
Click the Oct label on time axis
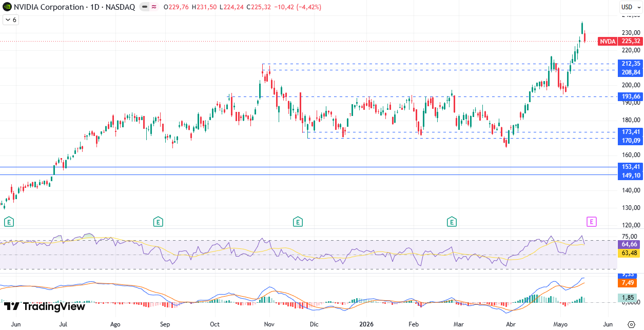214,324
